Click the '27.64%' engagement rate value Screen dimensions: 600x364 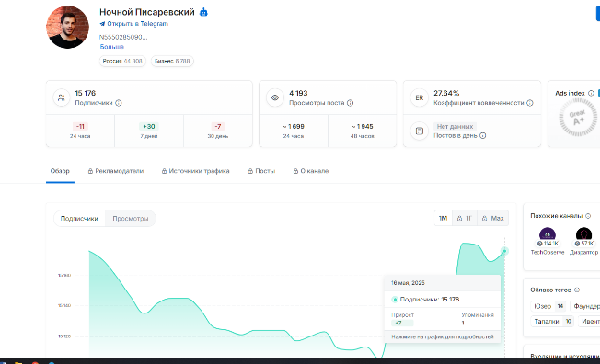446,93
